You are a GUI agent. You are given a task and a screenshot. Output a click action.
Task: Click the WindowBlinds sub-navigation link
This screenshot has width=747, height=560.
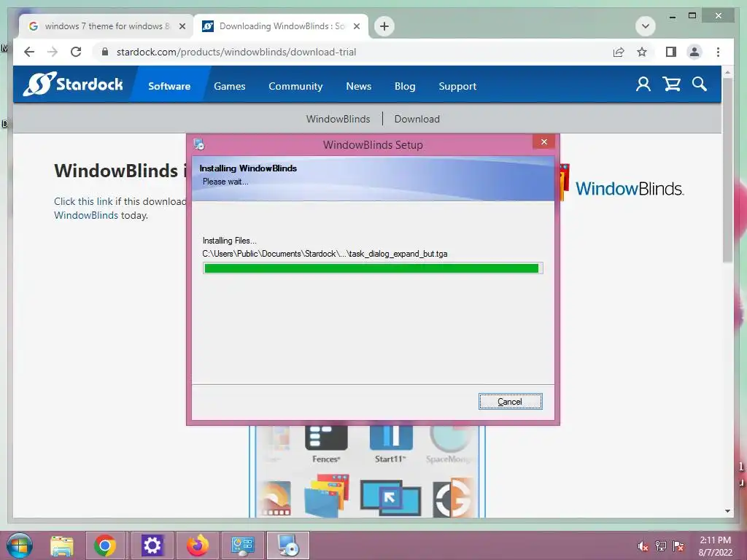click(x=338, y=119)
